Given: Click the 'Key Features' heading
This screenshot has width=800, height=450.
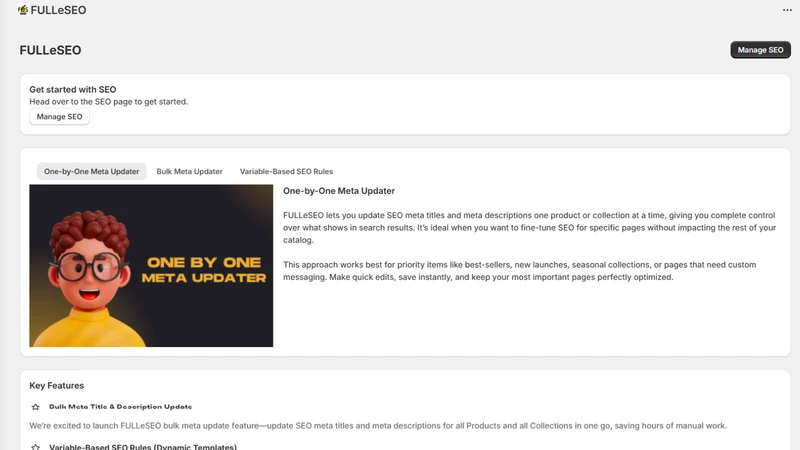Looking at the screenshot, I should tap(57, 386).
